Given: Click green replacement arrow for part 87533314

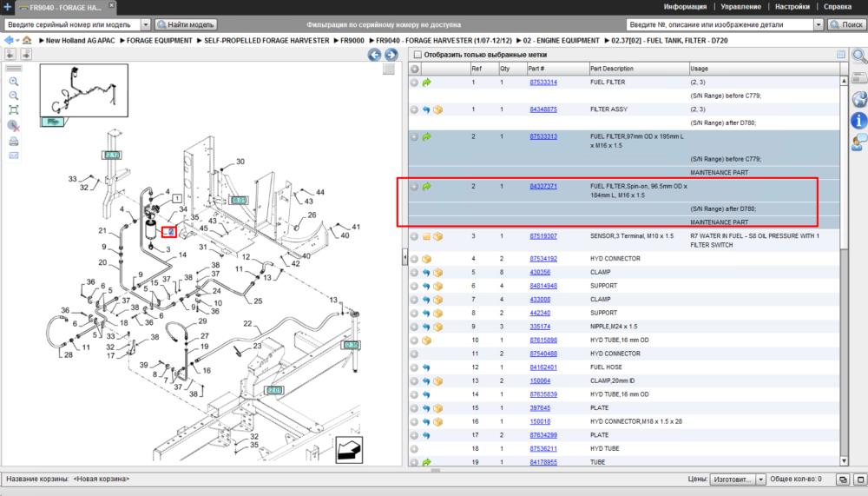Looking at the screenshot, I should pyautogui.click(x=426, y=82).
